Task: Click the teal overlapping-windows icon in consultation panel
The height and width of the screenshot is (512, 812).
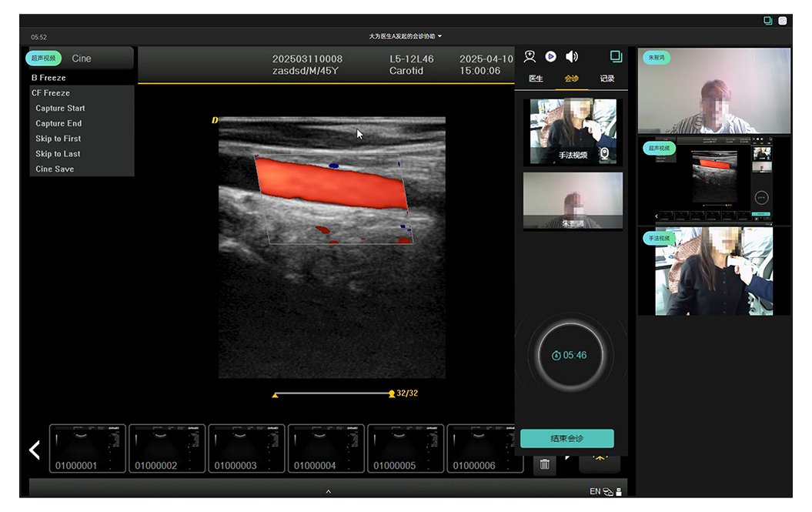Action: (x=616, y=56)
